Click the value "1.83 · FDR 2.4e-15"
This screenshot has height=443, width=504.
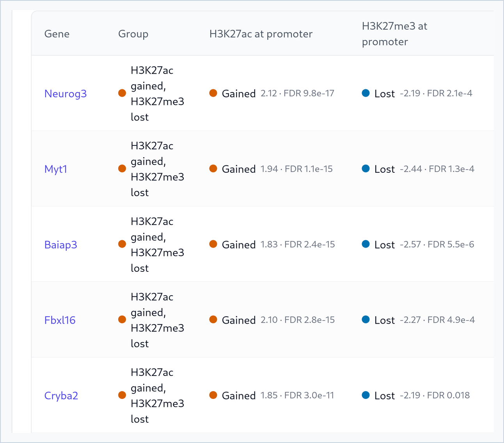tap(298, 245)
